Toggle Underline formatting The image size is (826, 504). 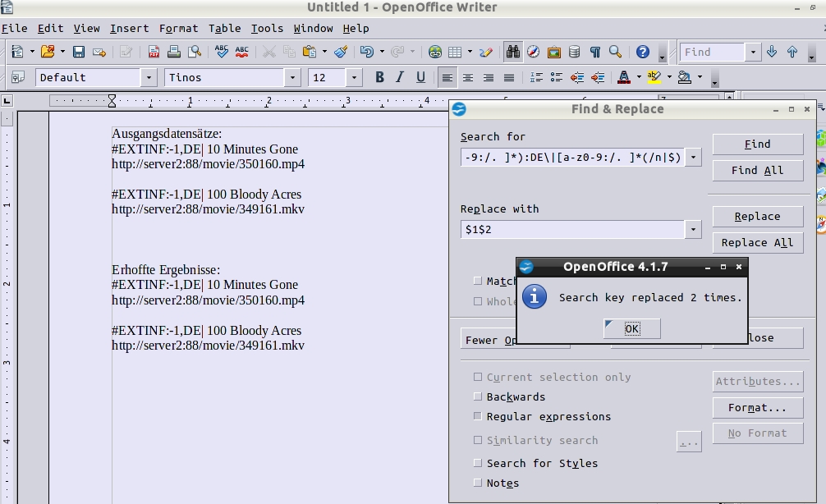point(420,77)
